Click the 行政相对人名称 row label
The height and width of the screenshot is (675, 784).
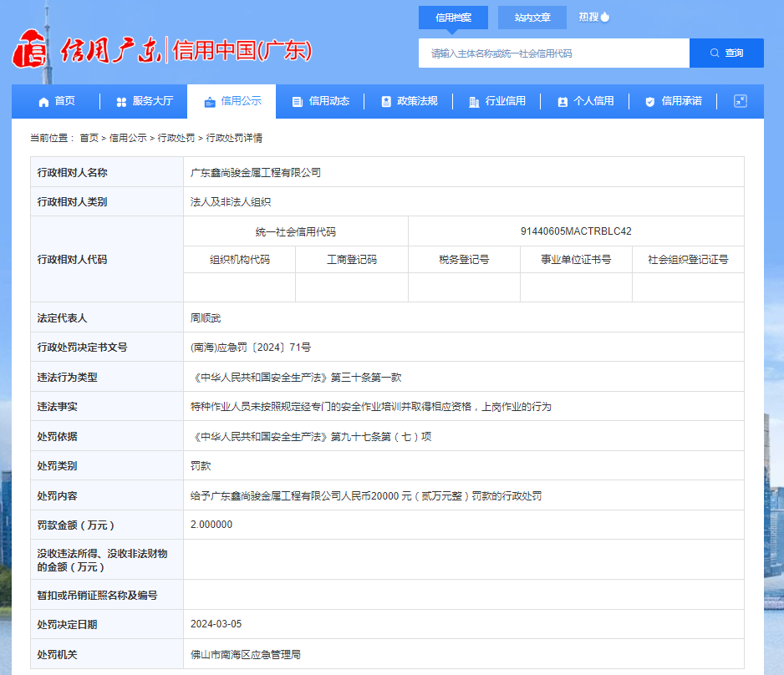(72, 172)
